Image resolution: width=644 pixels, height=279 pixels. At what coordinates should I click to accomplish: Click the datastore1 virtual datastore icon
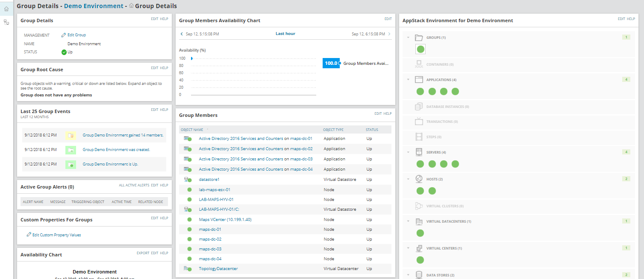point(188,180)
